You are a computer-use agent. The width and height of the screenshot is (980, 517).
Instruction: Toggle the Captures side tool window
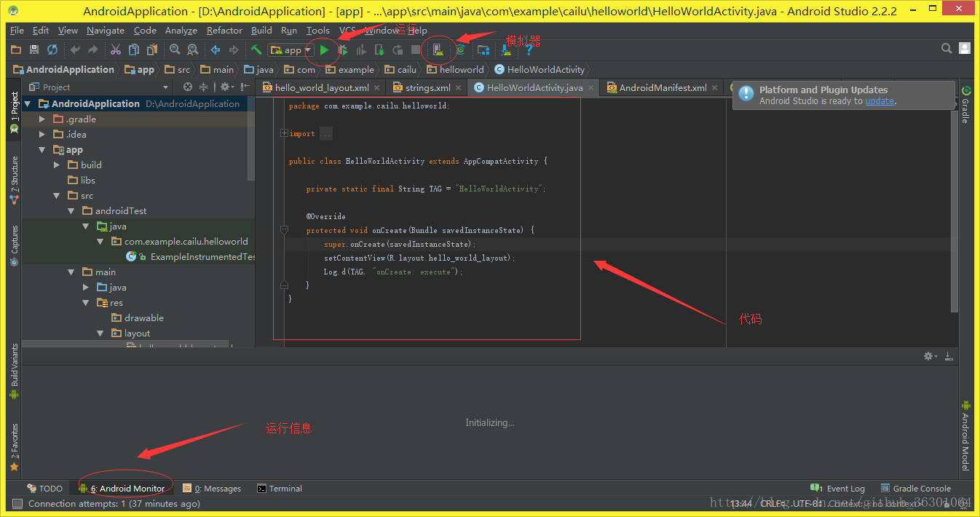pos(14,245)
